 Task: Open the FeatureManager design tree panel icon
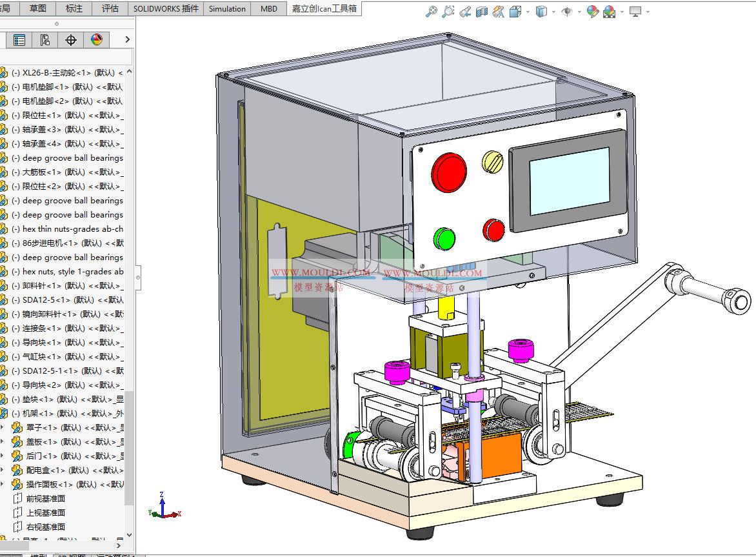click(19, 39)
